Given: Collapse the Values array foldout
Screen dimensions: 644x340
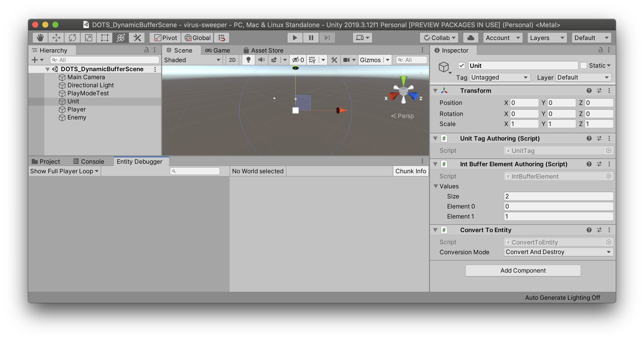Looking at the screenshot, I should pyautogui.click(x=436, y=186).
